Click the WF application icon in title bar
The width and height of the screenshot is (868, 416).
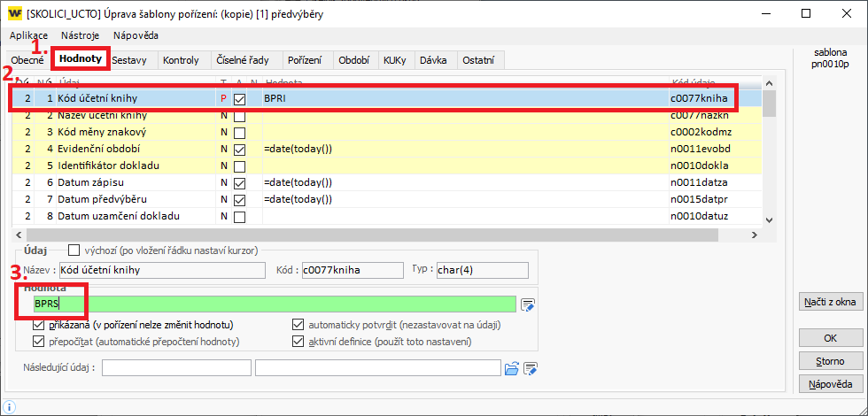coord(16,14)
